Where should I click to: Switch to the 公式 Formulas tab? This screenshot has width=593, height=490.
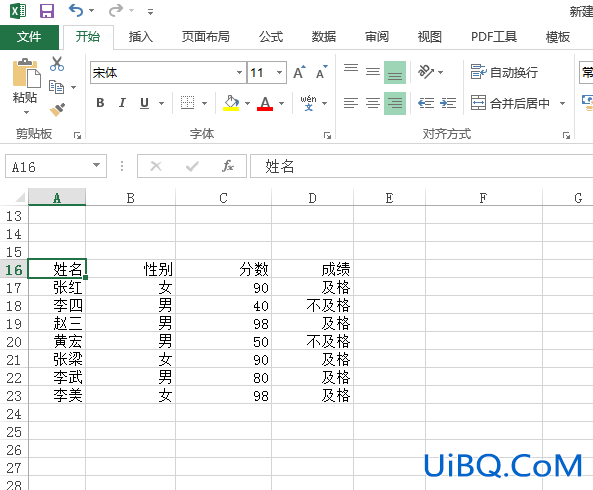(x=271, y=37)
